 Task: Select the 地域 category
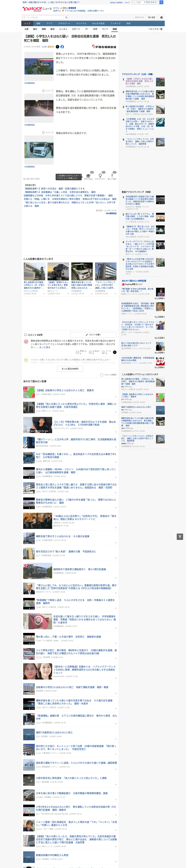tap(114, 29)
